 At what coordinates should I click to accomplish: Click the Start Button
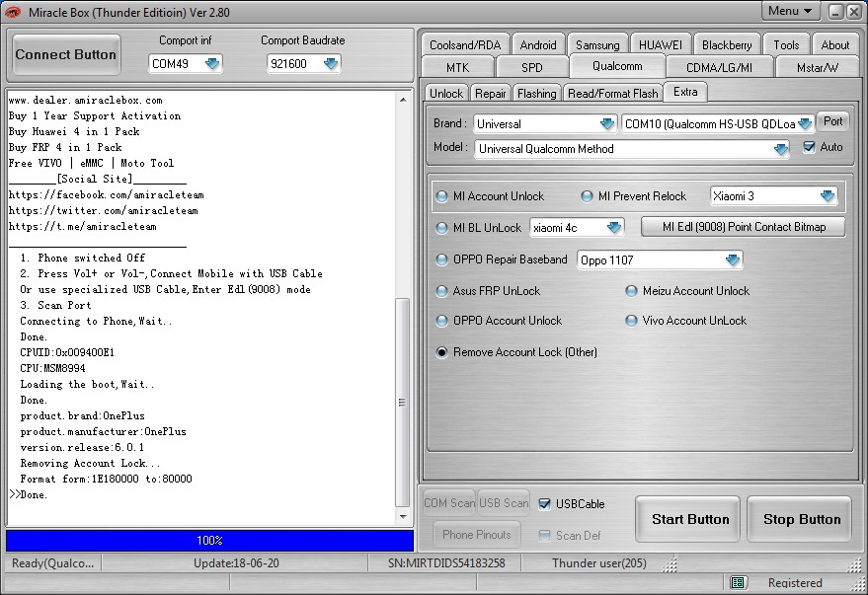[x=689, y=519]
